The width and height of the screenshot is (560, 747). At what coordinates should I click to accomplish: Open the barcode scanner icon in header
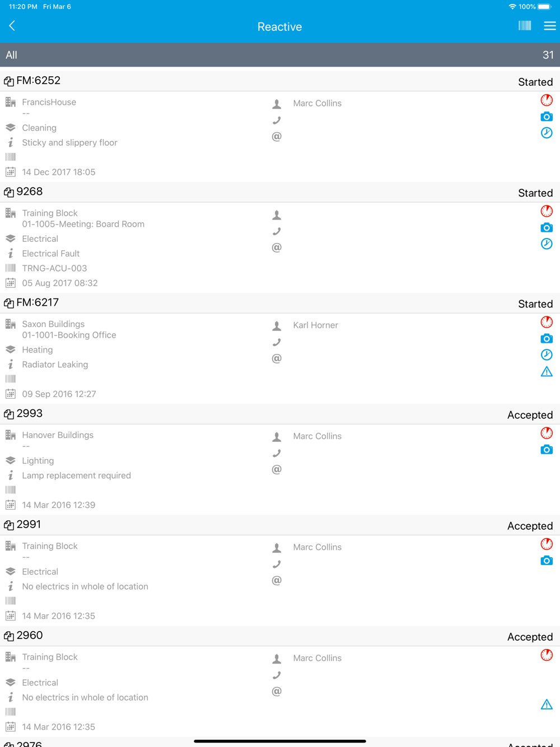[525, 26]
